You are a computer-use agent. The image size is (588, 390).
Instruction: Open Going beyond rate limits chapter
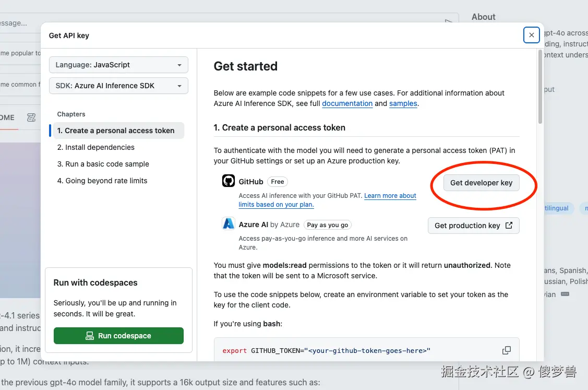click(x=102, y=181)
